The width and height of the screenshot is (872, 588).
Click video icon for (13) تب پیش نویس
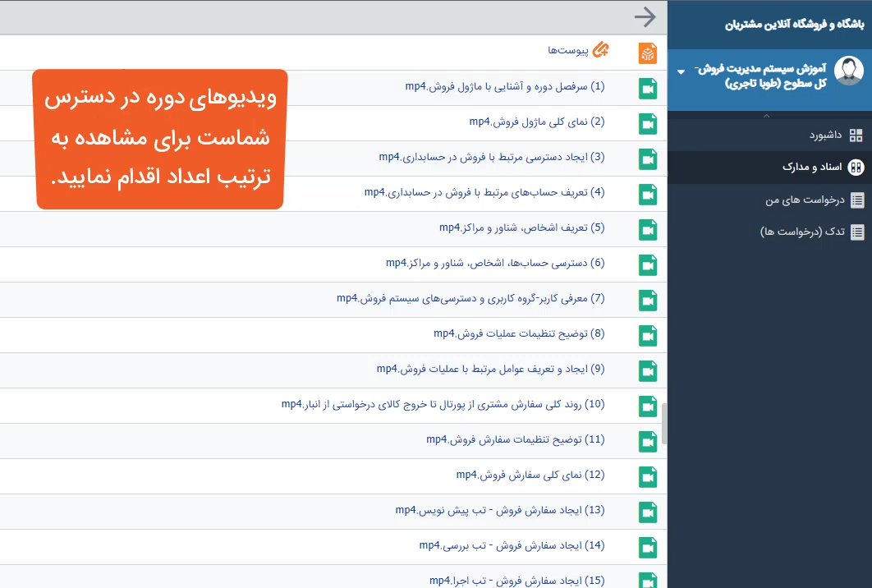click(x=648, y=512)
